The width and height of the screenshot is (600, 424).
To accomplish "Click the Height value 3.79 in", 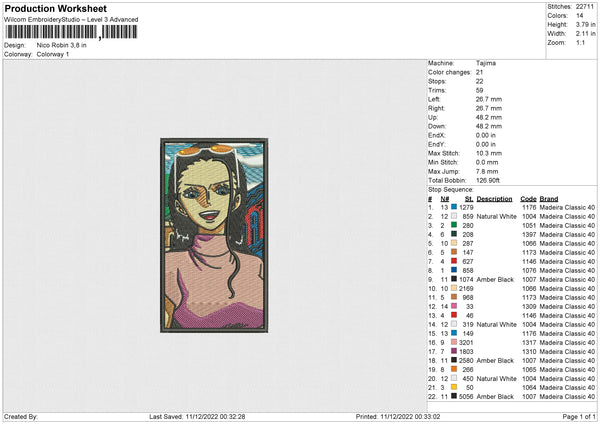I will [x=585, y=24].
